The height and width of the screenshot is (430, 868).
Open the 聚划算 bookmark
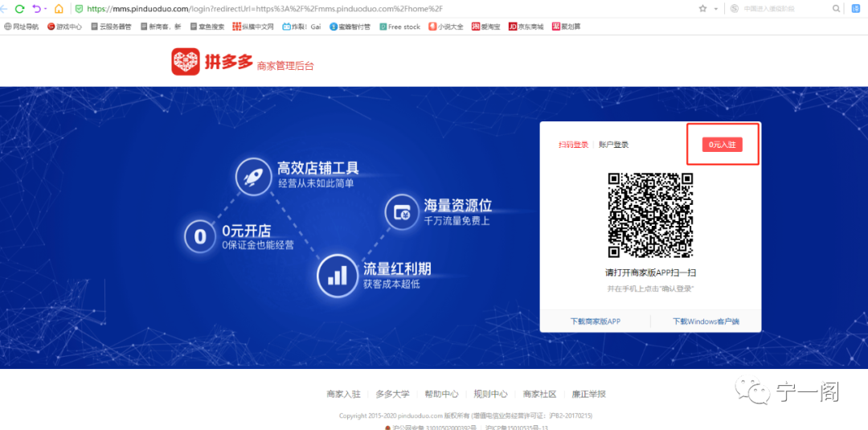[x=567, y=27]
